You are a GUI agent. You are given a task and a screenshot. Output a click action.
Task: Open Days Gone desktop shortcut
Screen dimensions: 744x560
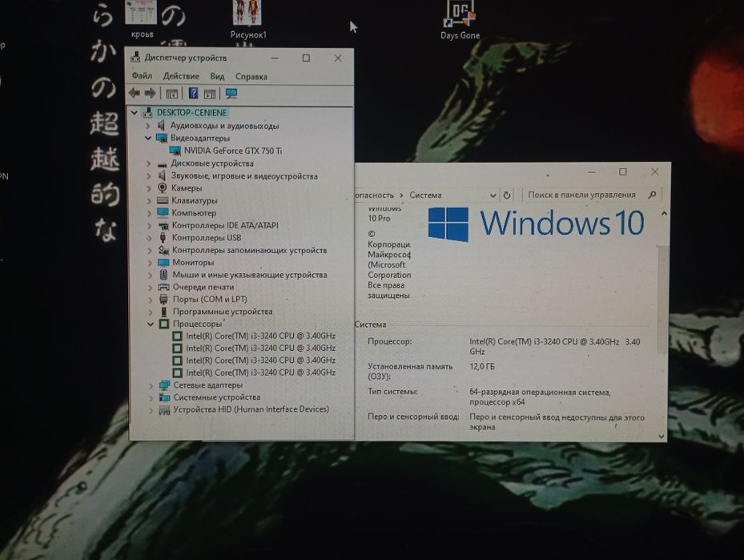pos(460,19)
